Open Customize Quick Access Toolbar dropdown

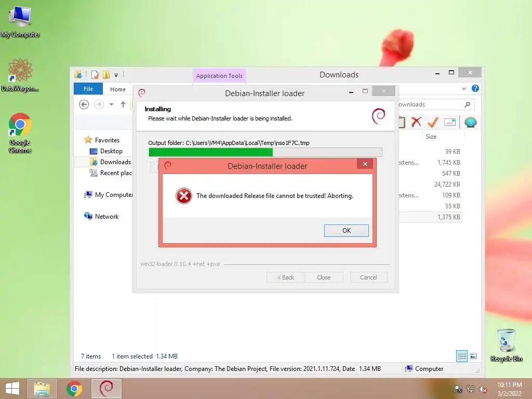point(116,75)
